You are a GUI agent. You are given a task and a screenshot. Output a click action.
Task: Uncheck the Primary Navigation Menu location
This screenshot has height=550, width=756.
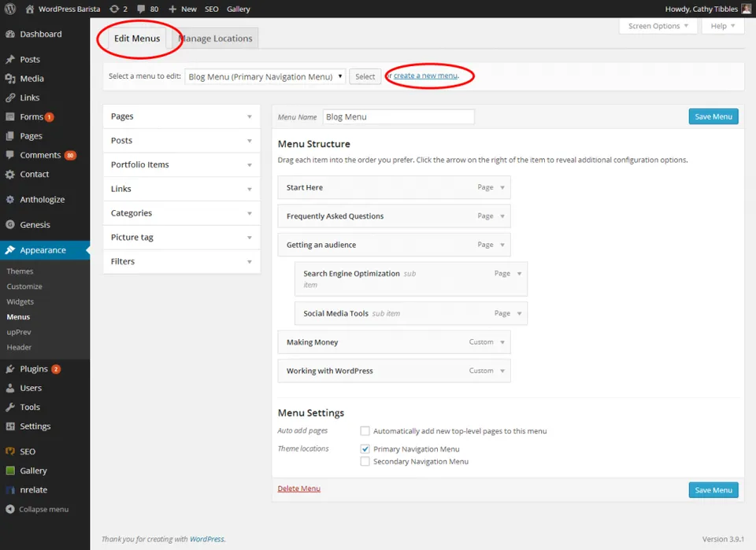pos(365,449)
